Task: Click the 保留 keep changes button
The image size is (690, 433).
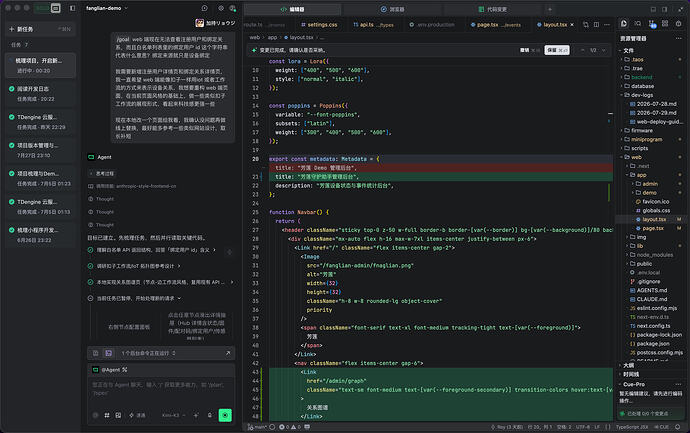Action: point(557,50)
